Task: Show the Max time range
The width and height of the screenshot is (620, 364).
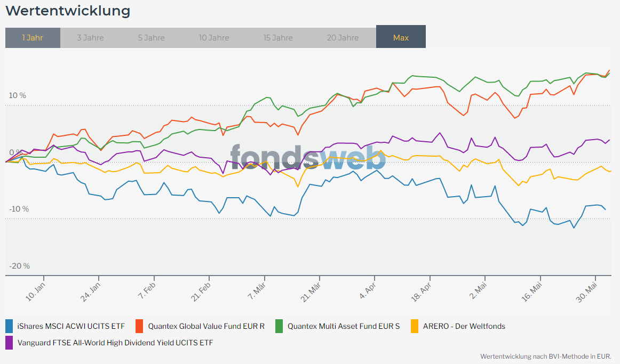Action: (x=401, y=37)
